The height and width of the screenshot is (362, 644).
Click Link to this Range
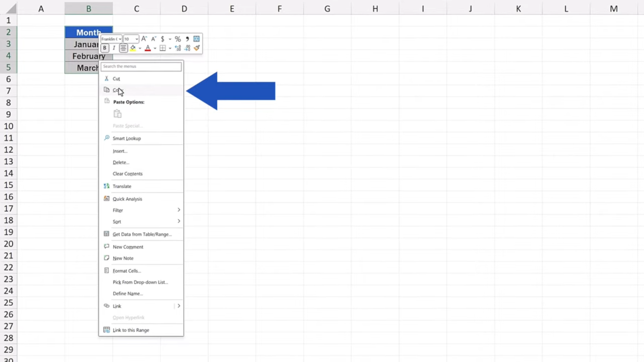pyautogui.click(x=131, y=330)
